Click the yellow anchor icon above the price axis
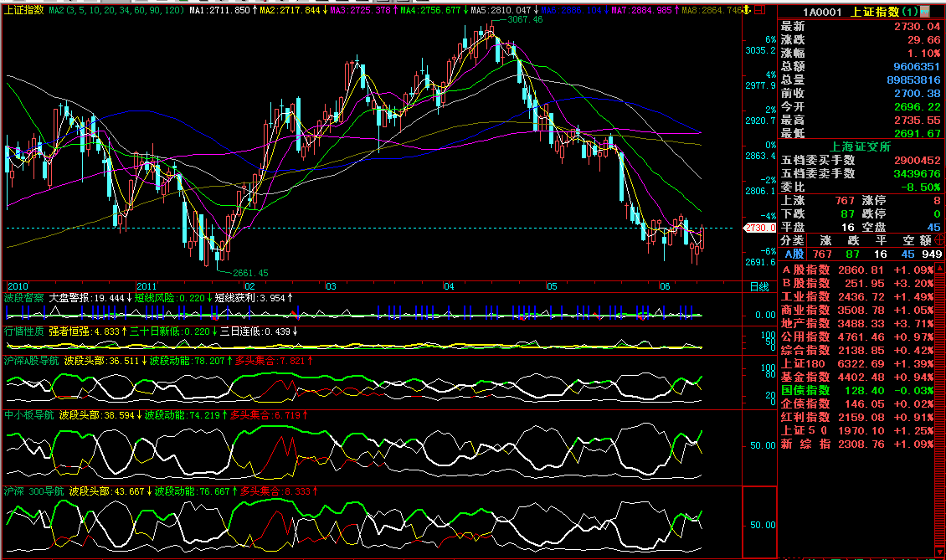 click(x=747, y=10)
